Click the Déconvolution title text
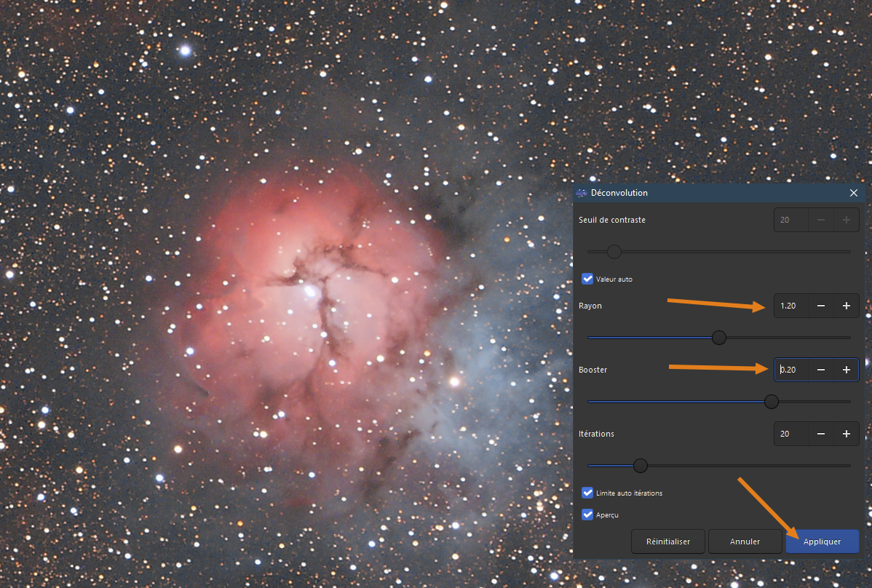Screen dimensions: 872x588 (619, 193)
